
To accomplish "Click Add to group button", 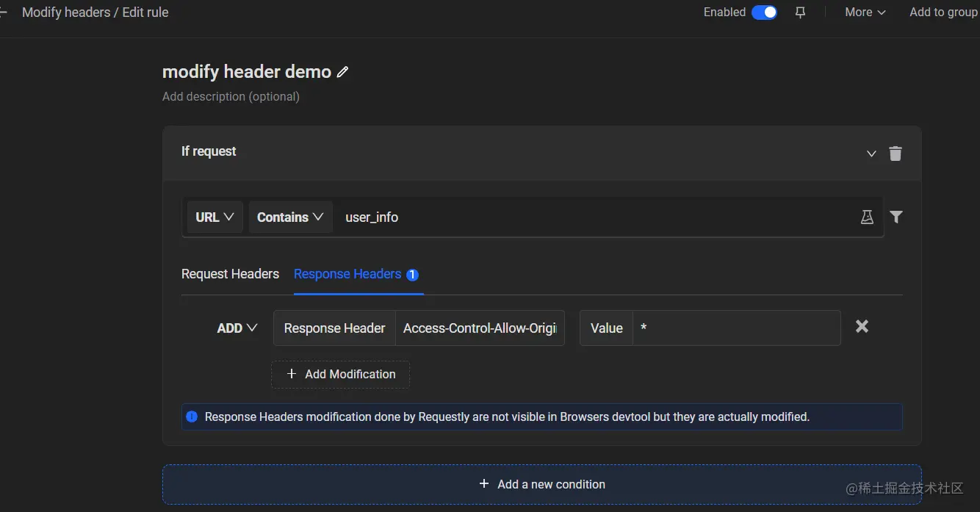I will 943,12.
